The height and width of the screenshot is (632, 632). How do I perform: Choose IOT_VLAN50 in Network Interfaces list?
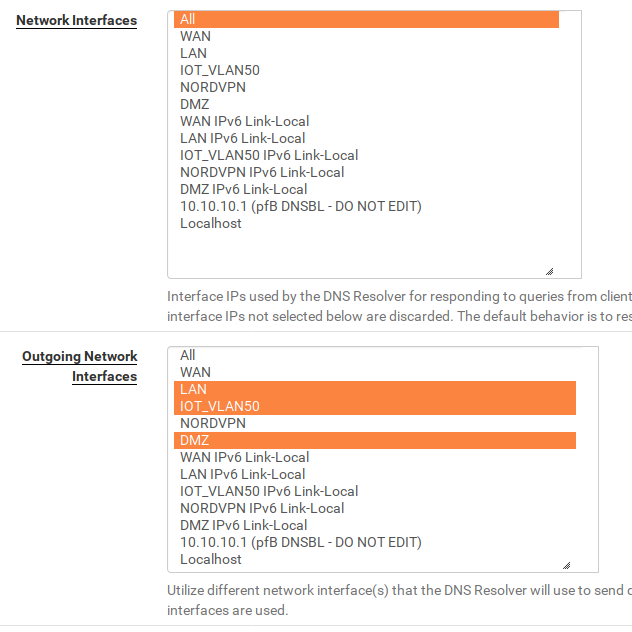coord(220,70)
